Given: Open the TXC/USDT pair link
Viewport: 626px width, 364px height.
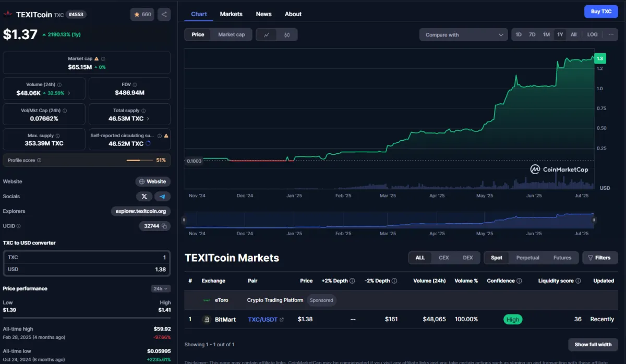Looking at the screenshot, I should (266, 319).
